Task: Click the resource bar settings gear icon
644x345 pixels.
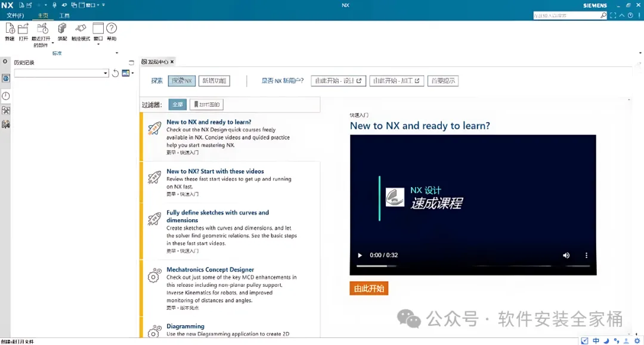Action: [x=5, y=61]
